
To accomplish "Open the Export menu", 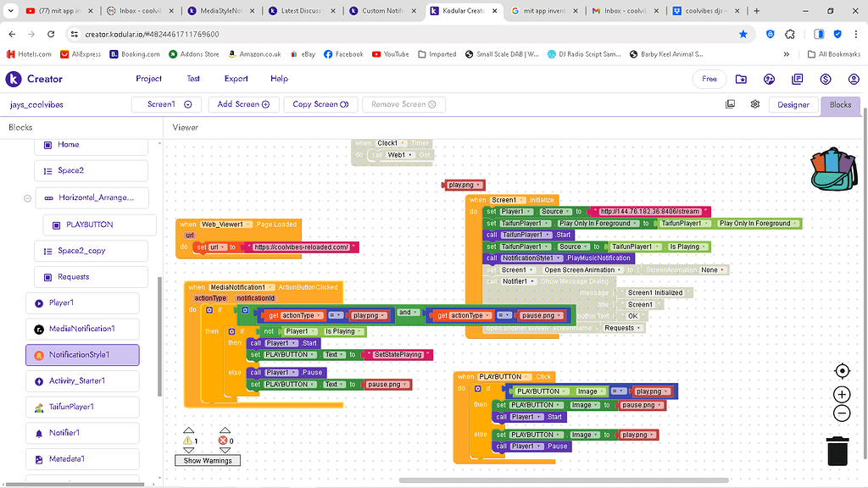I will pyautogui.click(x=236, y=79).
